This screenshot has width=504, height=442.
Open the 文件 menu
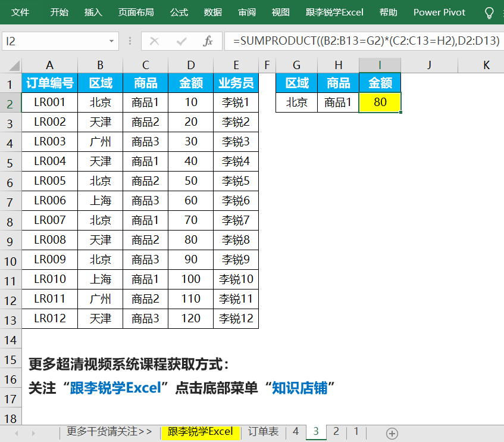[21, 12]
